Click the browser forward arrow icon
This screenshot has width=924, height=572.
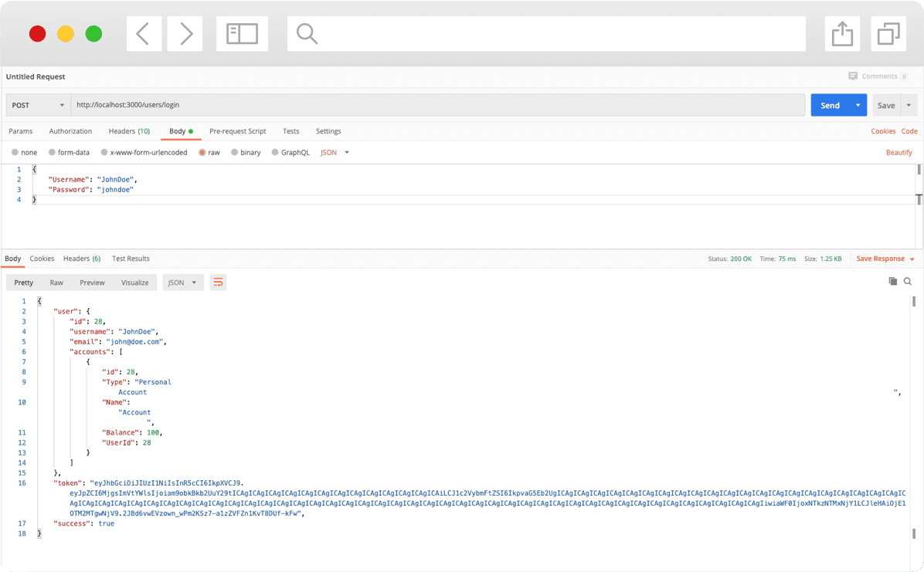[185, 34]
